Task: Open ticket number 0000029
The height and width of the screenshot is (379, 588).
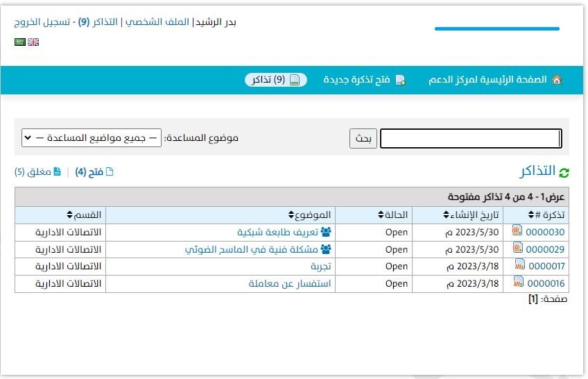Action: [x=545, y=249]
